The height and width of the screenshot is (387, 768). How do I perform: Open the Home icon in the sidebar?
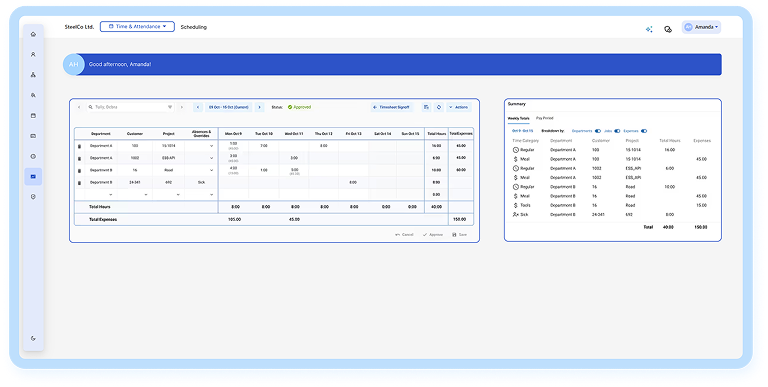tap(33, 34)
